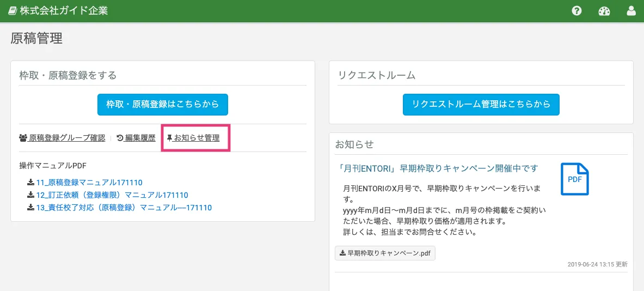Click the 株式会社ガイド企業 company name
644x291 pixels.
click(x=64, y=11)
